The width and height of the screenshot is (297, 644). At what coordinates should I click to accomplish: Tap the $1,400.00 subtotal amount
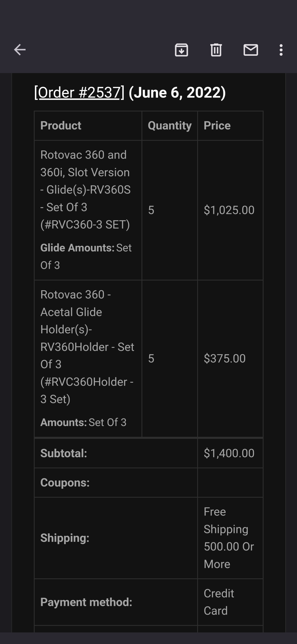229,453
